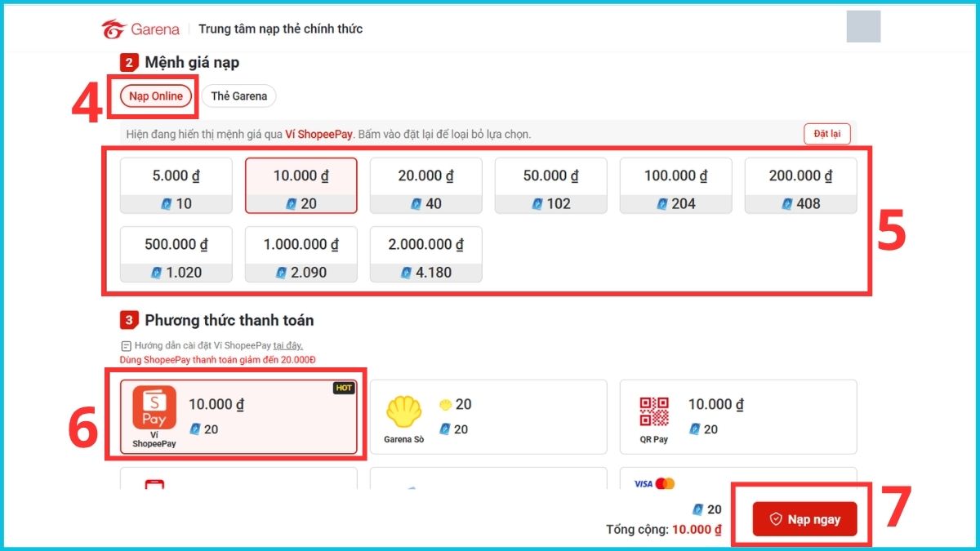Click the Nạp ngay button
980x551 pixels.
[x=804, y=519]
